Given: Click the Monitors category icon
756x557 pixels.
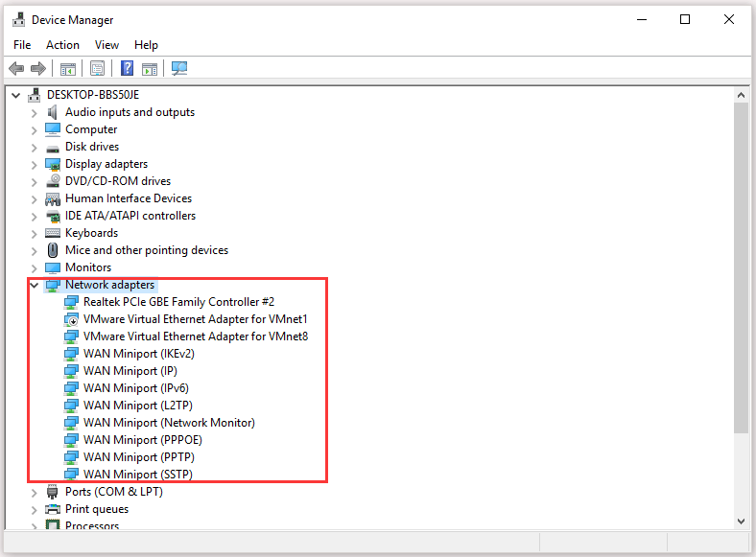Looking at the screenshot, I should (x=53, y=267).
